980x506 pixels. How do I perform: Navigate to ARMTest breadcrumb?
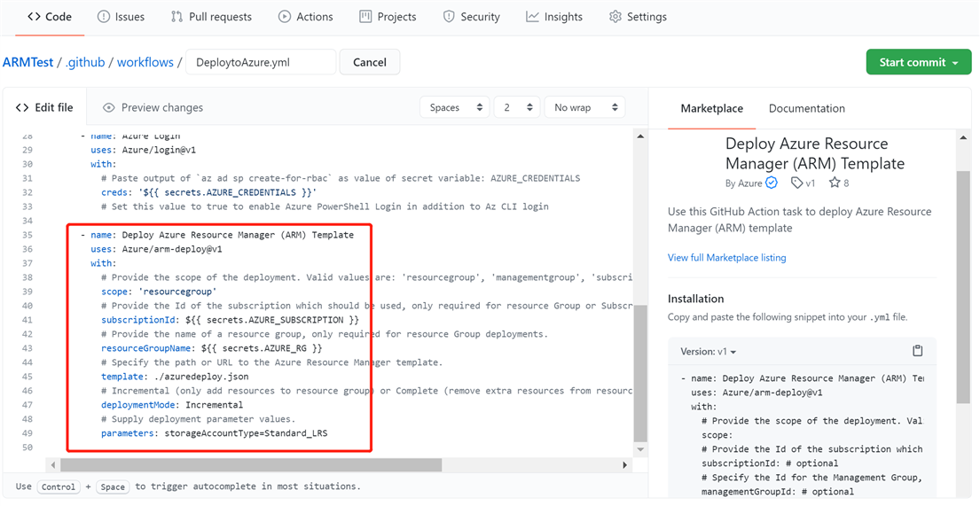coord(28,62)
